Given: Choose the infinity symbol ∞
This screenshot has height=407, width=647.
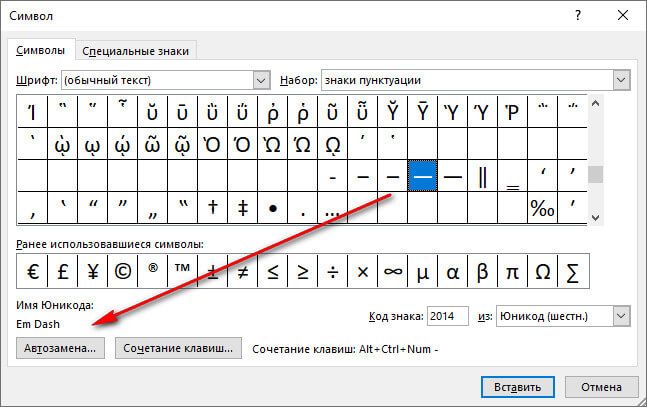Looking at the screenshot, I should [393, 270].
